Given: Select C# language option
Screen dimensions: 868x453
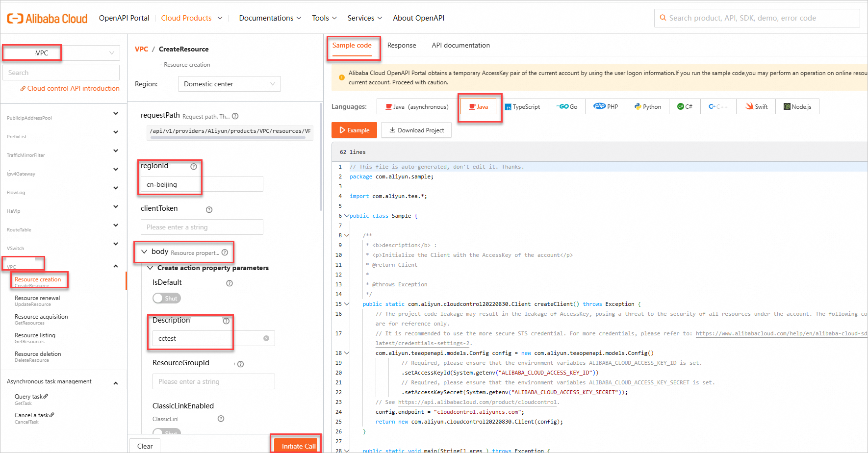Looking at the screenshot, I should (685, 106).
